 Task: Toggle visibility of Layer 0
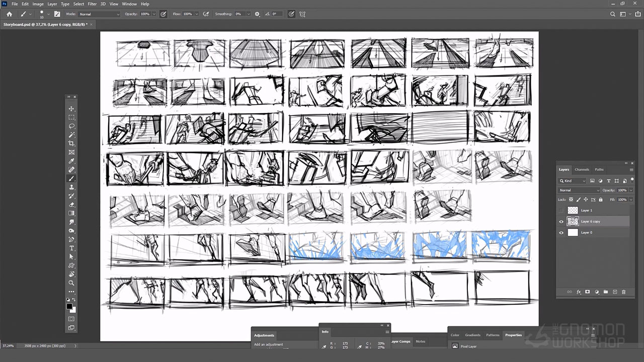pyautogui.click(x=561, y=232)
